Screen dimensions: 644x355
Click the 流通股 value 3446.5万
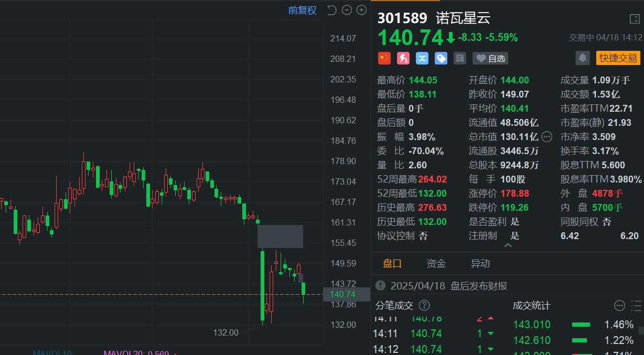tap(519, 150)
